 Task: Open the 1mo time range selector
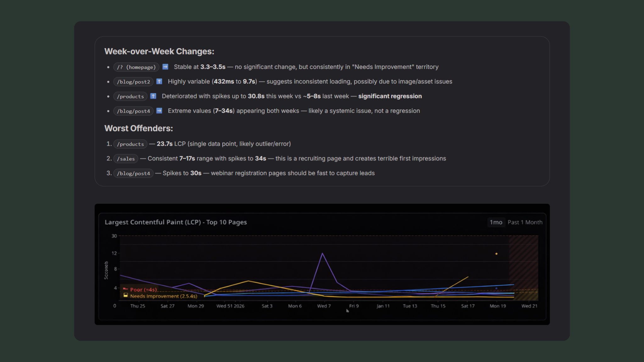pos(496,222)
